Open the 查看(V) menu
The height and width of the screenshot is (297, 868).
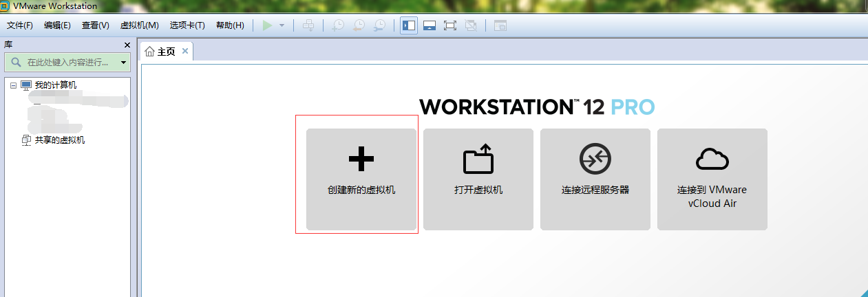pyautogui.click(x=95, y=25)
